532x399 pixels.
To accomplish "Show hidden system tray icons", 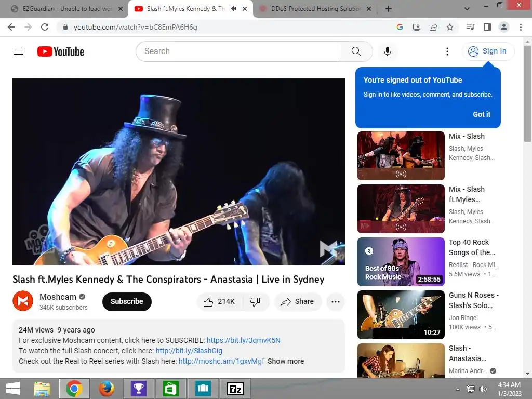I will tap(458, 389).
